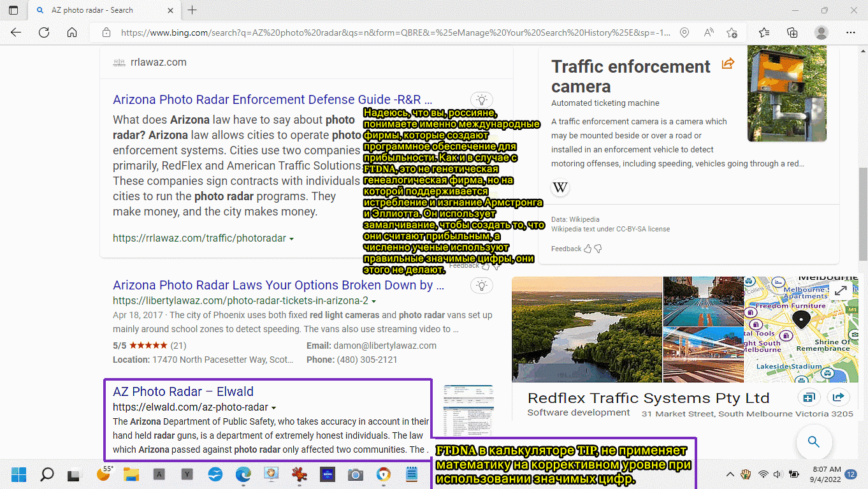The image size is (868, 489).
Task: Open Arizona Photo Radar Enforcement Defense Guide result
Action: (272, 99)
